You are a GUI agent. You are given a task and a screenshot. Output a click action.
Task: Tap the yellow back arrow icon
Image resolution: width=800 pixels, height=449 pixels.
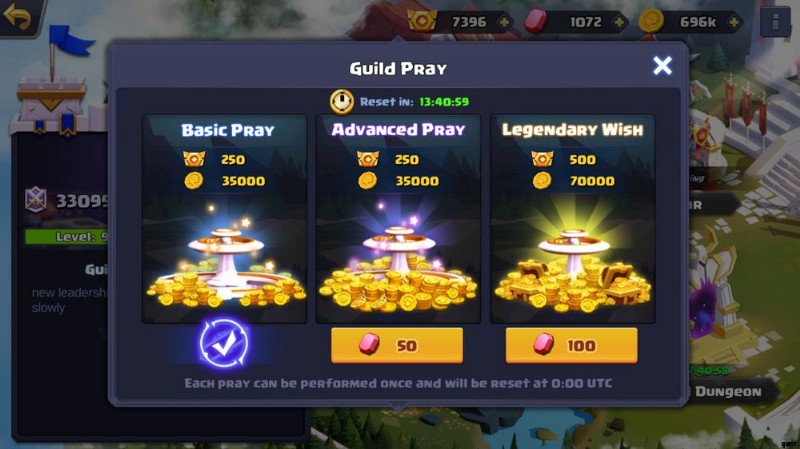[17, 16]
